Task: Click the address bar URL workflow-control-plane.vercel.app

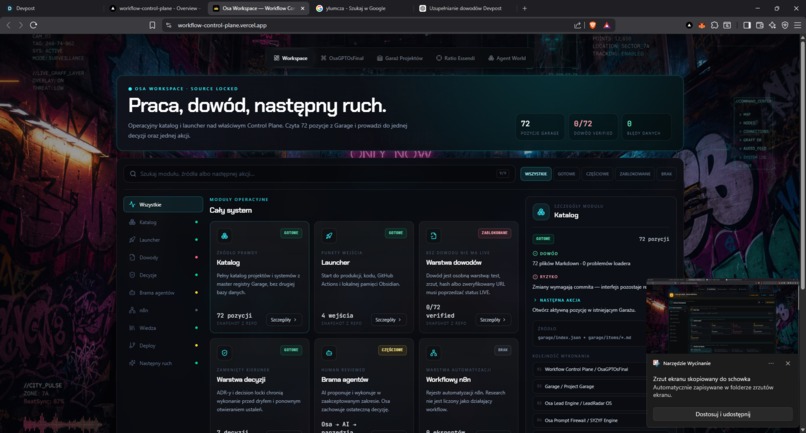Action: (222, 25)
